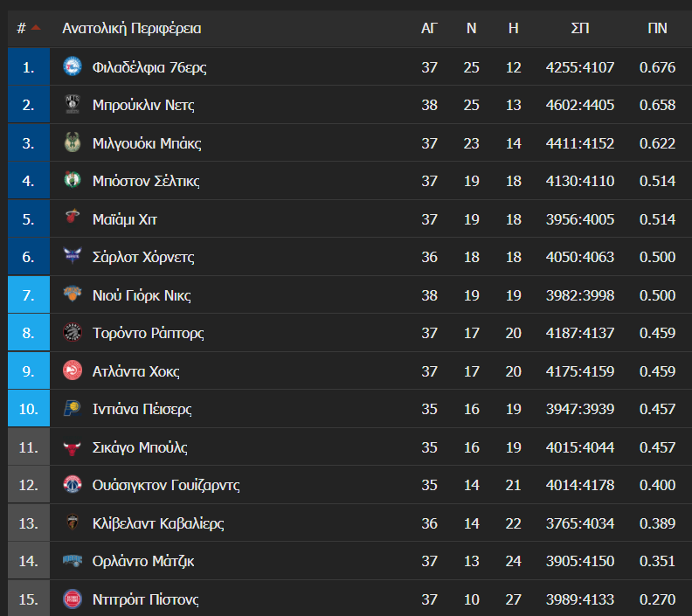Click the Atlanta Hawks red logo
692x616 pixels.
72,370
